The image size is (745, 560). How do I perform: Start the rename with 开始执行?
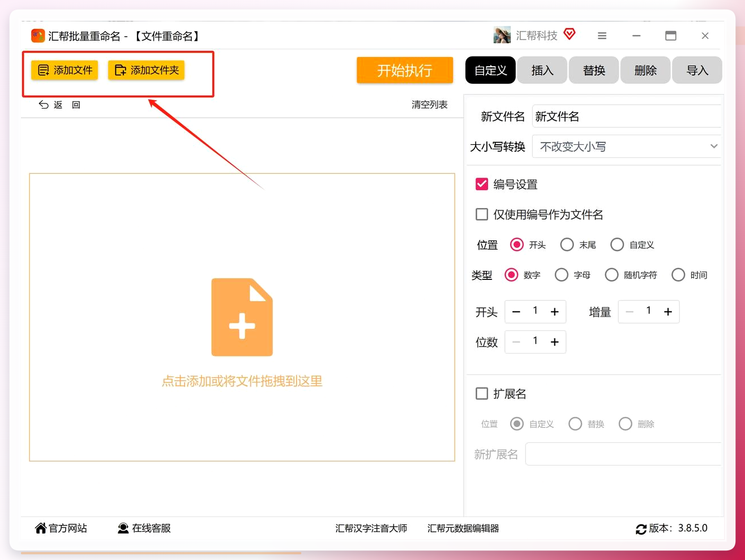(x=405, y=70)
